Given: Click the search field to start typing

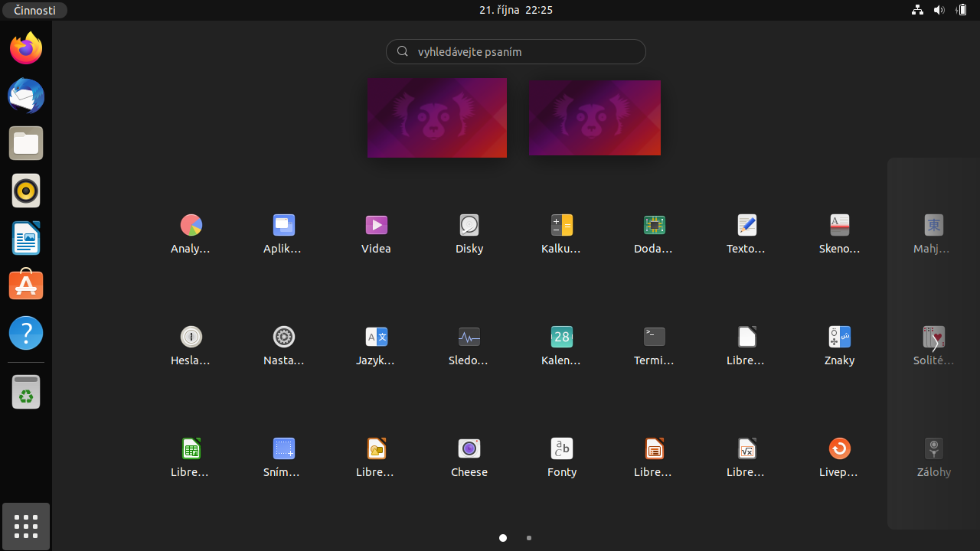Looking at the screenshot, I should coord(516,51).
